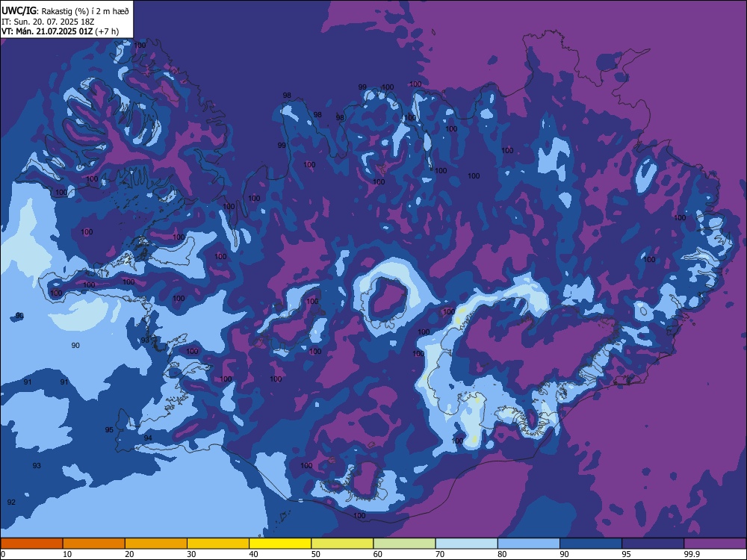Viewport: 747px width, 560px height.
Task: Select the navy 95–99.9 legend swatch
Action: pos(653,544)
